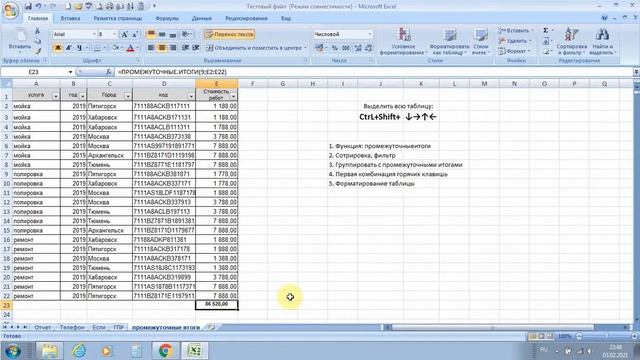Decrease decimal places

pyautogui.click(x=368, y=48)
